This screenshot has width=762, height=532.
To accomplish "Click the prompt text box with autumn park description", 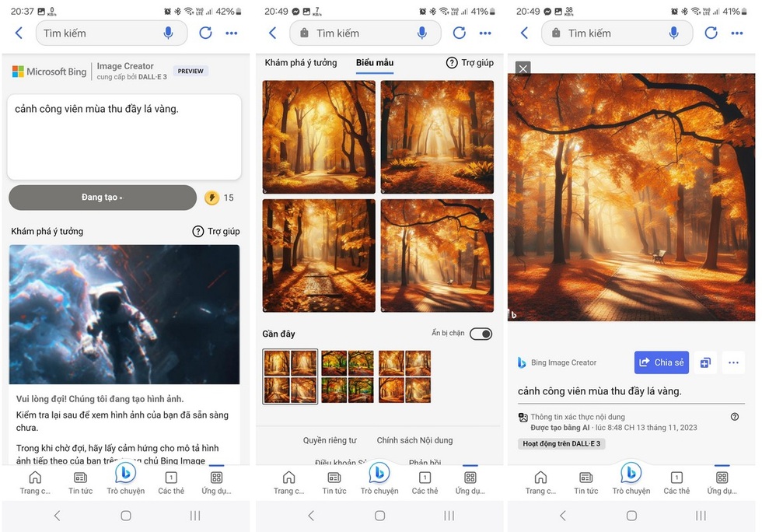I will [124, 138].
